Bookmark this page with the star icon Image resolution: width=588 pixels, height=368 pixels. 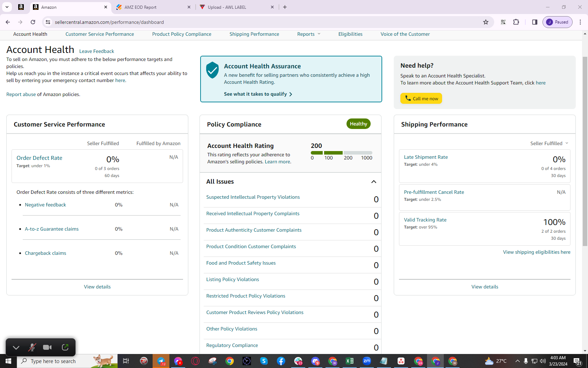tap(486, 22)
